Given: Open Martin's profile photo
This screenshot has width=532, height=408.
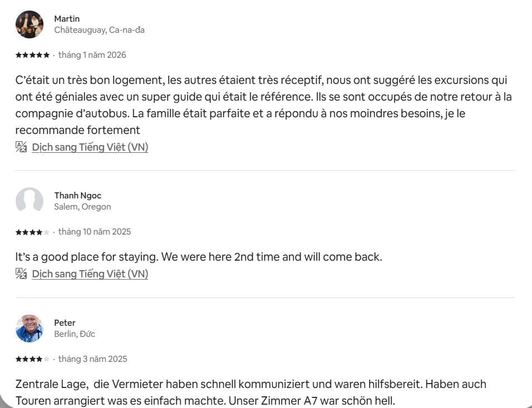Looking at the screenshot, I should click(29, 24).
